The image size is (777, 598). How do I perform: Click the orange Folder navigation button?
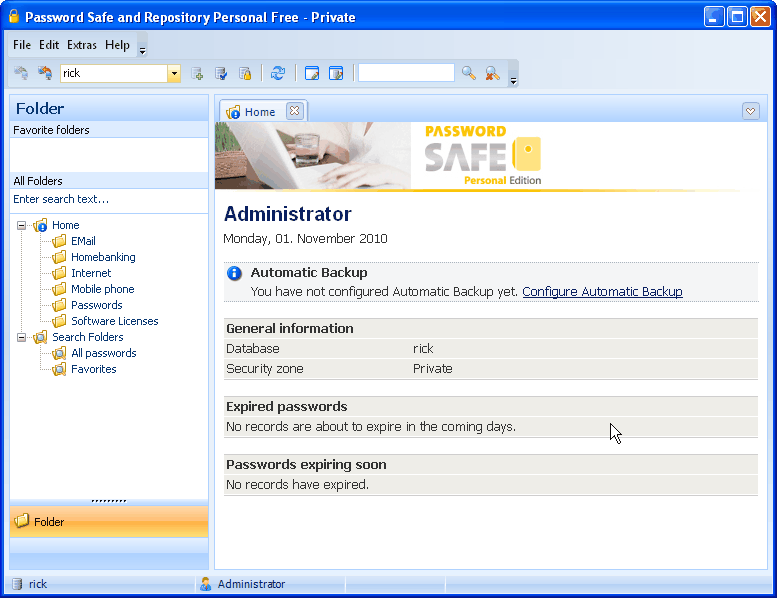coord(109,522)
